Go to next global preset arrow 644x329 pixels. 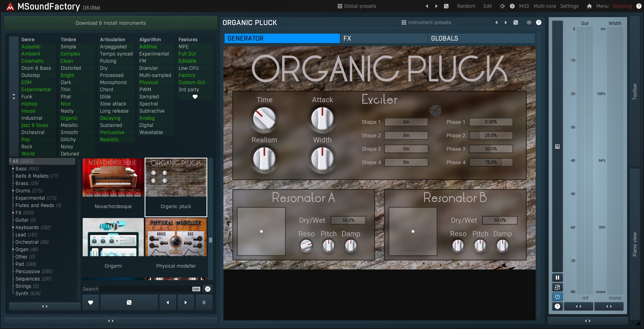(436, 6)
